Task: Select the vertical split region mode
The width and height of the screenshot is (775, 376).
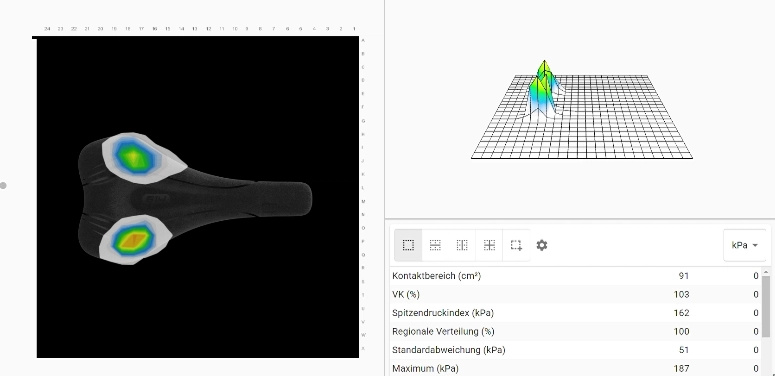Action: [x=462, y=245]
